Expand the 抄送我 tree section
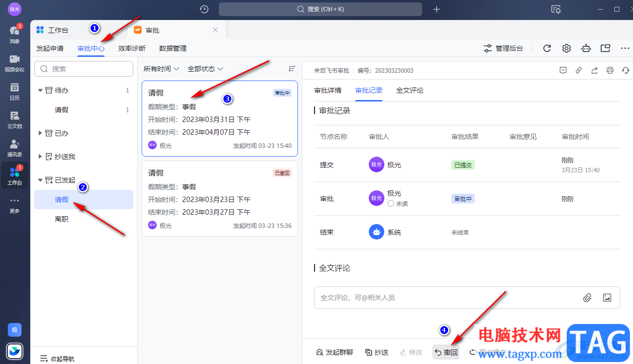Screen dimensions: 633x364 click(x=41, y=157)
